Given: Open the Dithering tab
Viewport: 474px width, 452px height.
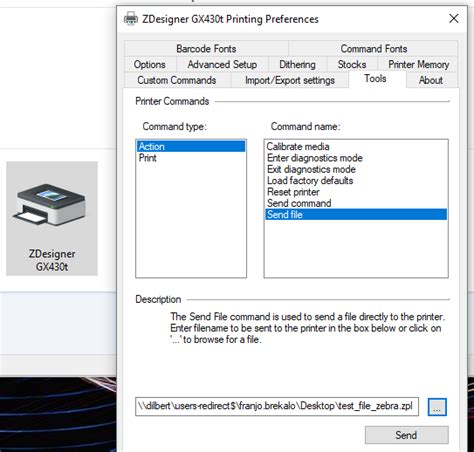Looking at the screenshot, I should 297,64.
